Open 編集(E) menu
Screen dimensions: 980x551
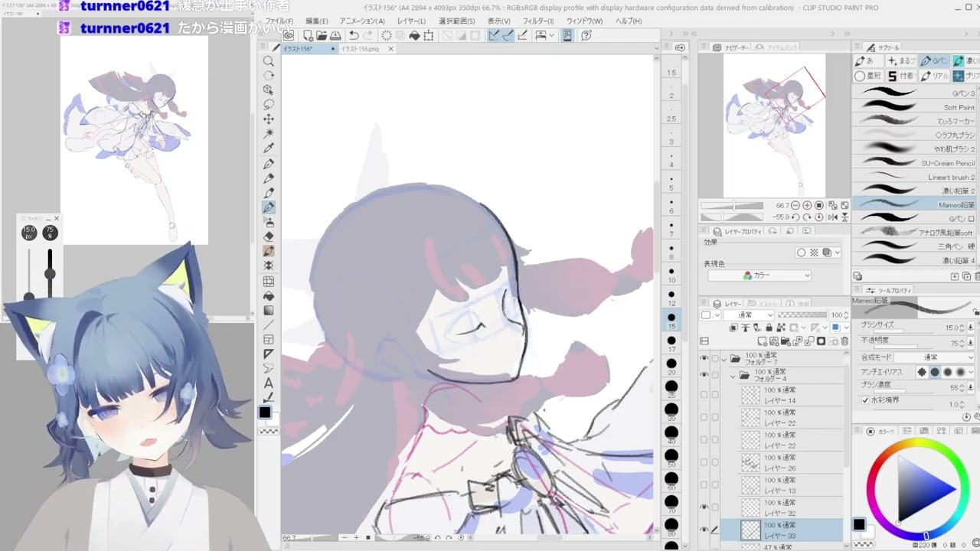317,21
